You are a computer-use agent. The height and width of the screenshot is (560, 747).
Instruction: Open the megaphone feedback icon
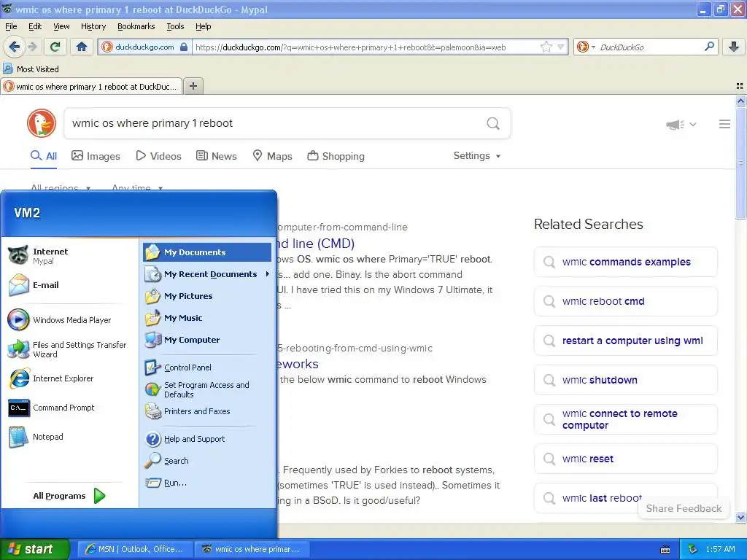pos(675,125)
